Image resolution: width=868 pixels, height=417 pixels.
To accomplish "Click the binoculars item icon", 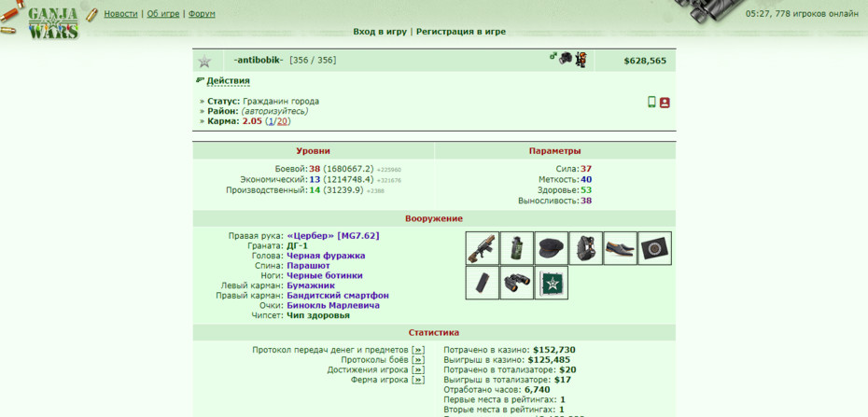I will pos(516,283).
